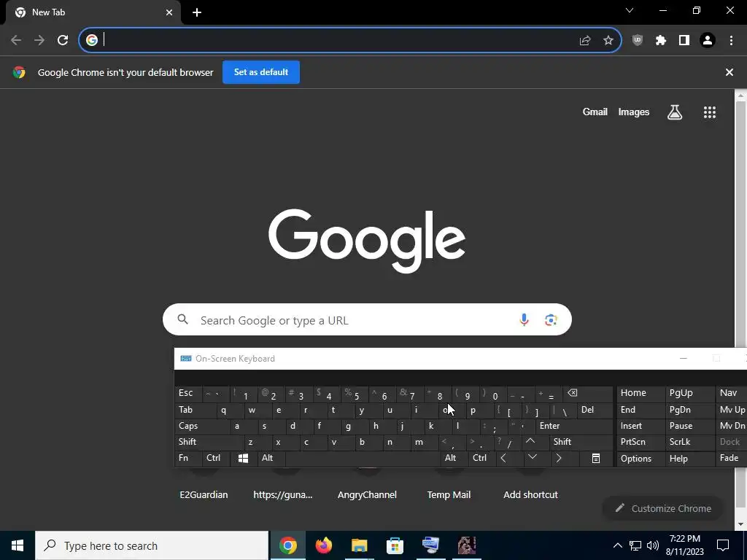Click left arrow key on On-Screen Keyboard
Viewport: 747px width, 560px height.
[510, 459]
